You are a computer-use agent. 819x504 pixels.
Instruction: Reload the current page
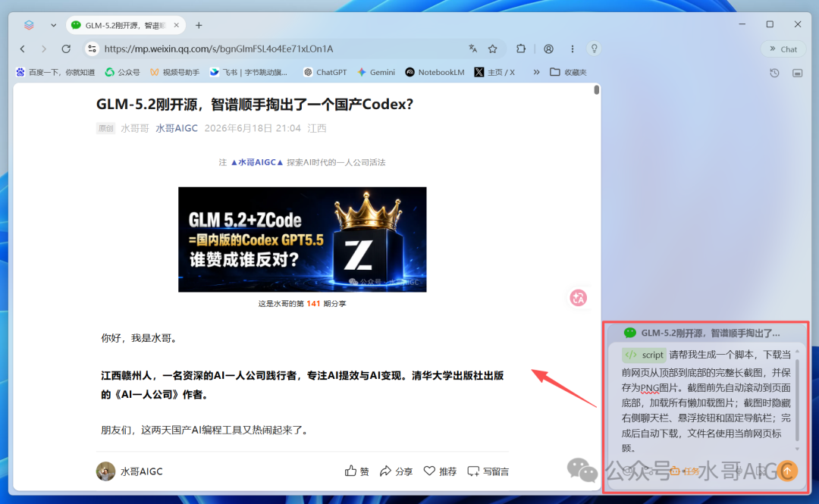click(66, 49)
